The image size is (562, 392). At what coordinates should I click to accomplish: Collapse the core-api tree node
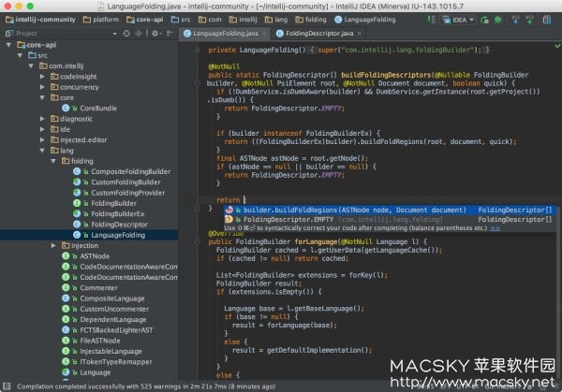(8, 45)
